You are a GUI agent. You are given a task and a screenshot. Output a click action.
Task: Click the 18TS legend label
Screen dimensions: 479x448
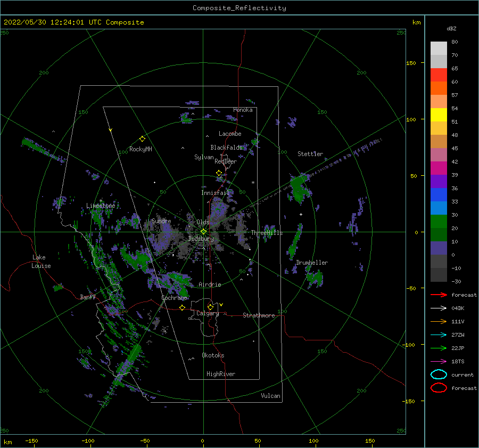pyautogui.click(x=458, y=362)
